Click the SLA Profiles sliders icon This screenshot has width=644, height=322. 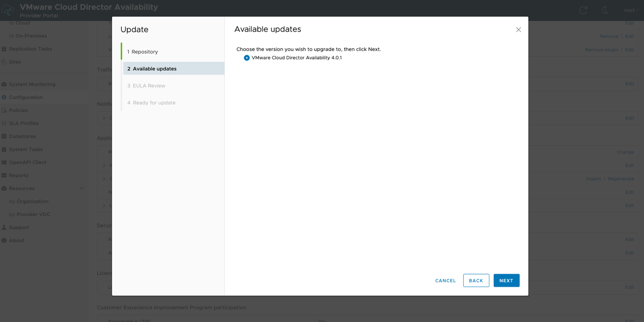[x=4, y=123]
